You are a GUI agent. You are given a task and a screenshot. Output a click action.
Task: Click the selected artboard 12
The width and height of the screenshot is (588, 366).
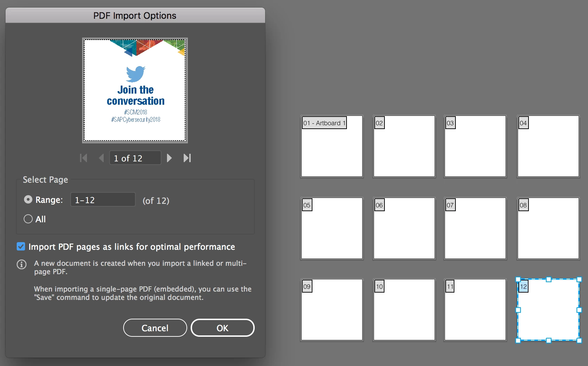coord(548,310)
